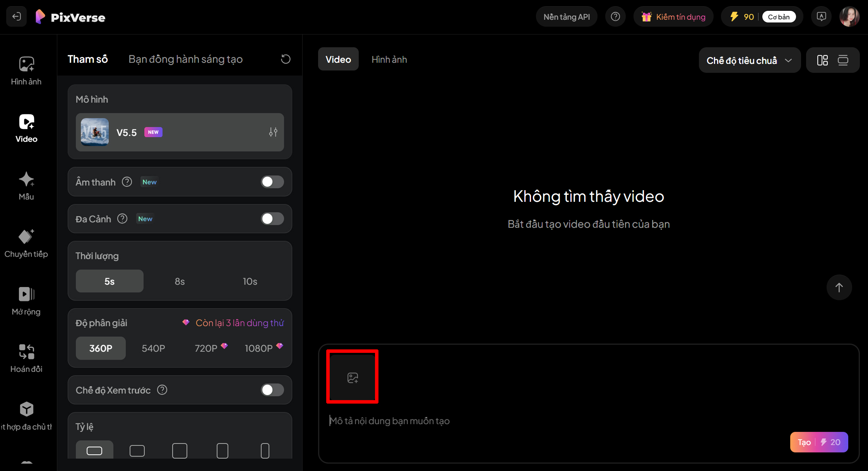This screenshot has height=471, width=868.
Task: Open the V5.5 model selector
Action: point(180,132)
